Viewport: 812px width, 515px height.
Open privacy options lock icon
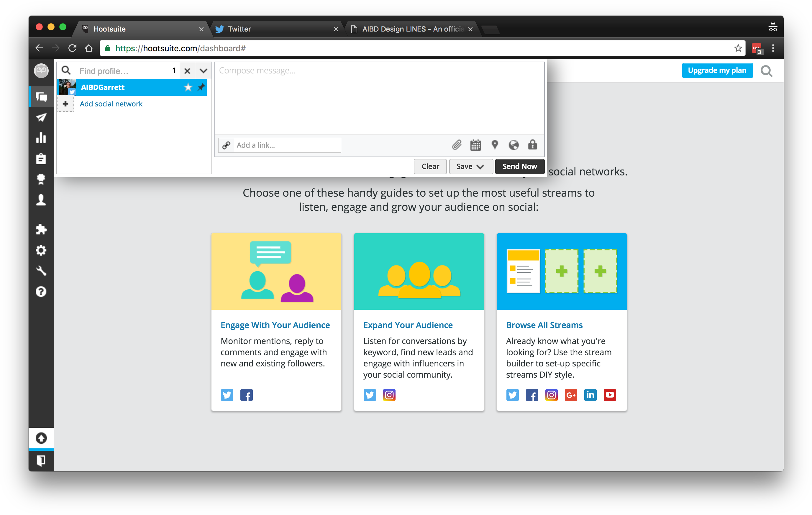point(532,145)
